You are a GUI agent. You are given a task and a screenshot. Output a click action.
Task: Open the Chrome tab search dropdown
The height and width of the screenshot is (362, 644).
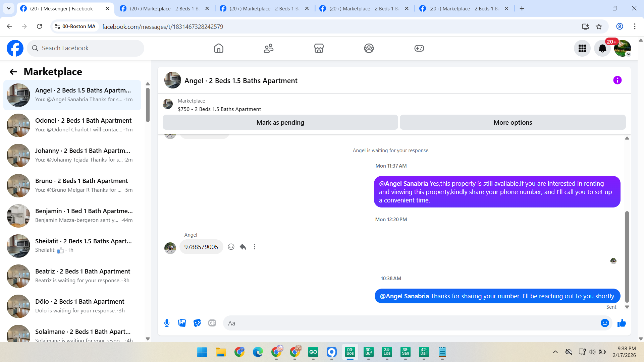tap(9, 8)
